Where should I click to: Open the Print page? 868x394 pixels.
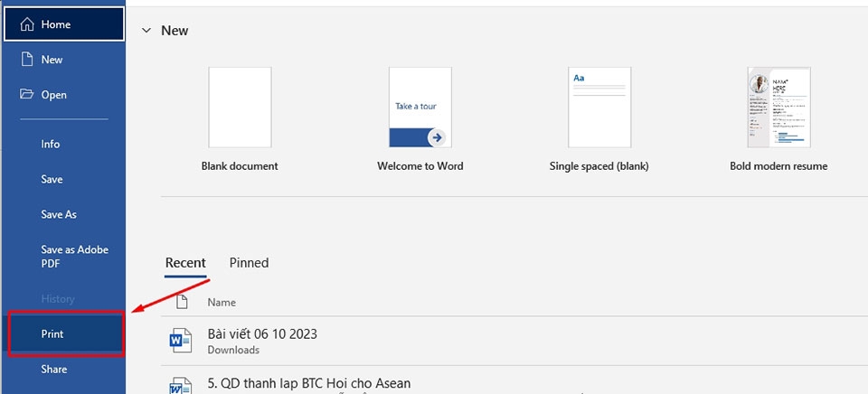pos(52,334)
